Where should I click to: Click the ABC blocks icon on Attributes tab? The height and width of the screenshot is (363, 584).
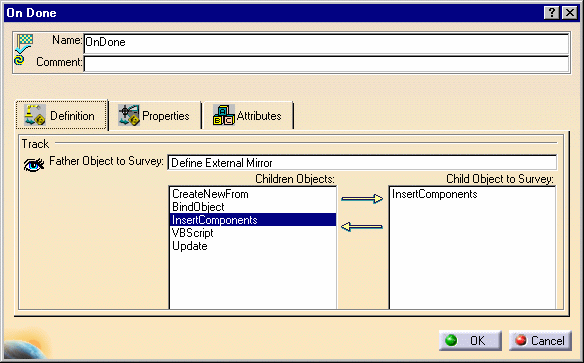[x=223, y=115]
